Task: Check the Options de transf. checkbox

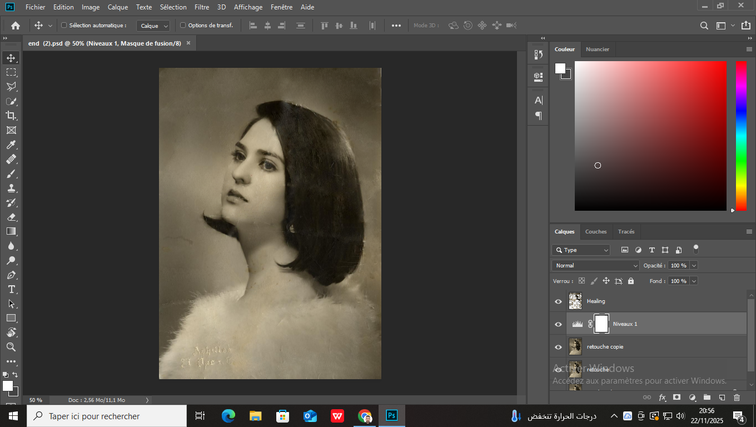Action: [x=182, y=25]
